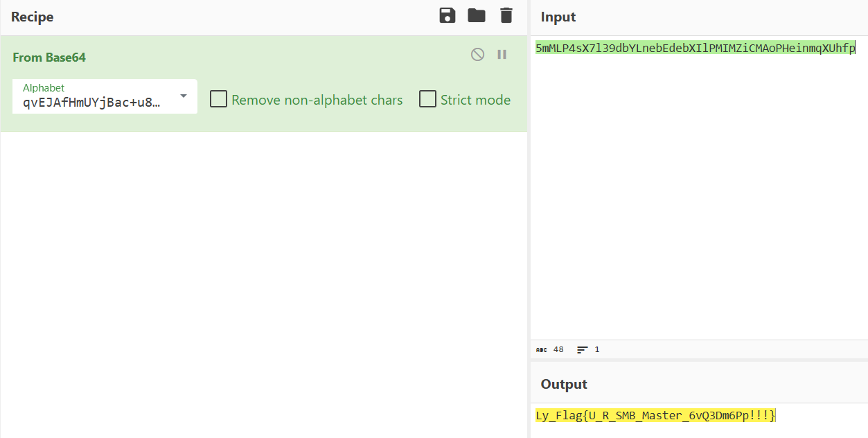868x438 pixels.
Task: Set breakpoint using the pause icon
Action: (502, 54)
